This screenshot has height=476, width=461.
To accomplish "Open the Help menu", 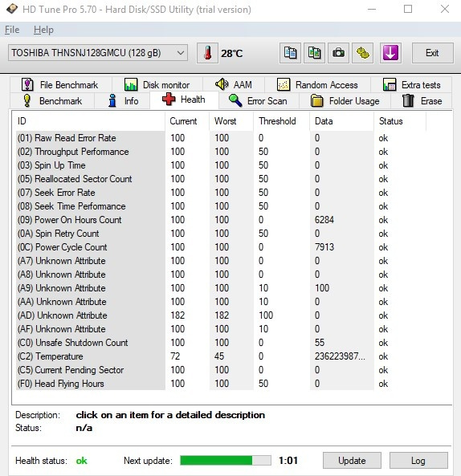I will pos(43,30).
